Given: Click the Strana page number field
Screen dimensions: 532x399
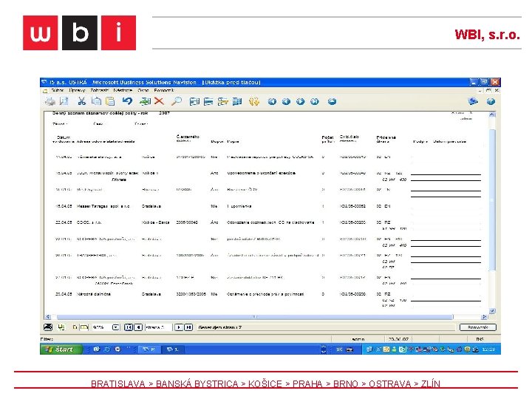Looking at the screenshot, I should point(159,327).
